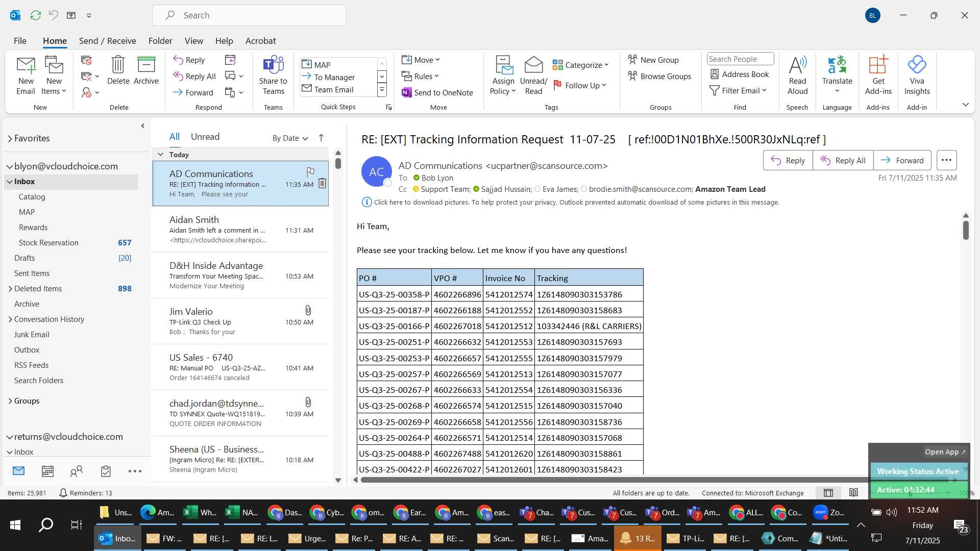This screenshot has width=980, height=551.
Task: Open Windows Start menu
Action: 15,524
